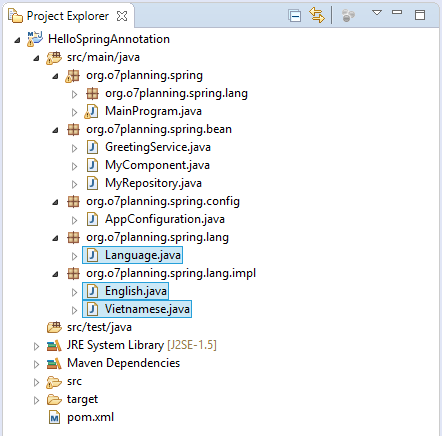This screenshot has width=442, height=436.
Task: Toggle Link with Editor icon
Action: tap(317, 15)
